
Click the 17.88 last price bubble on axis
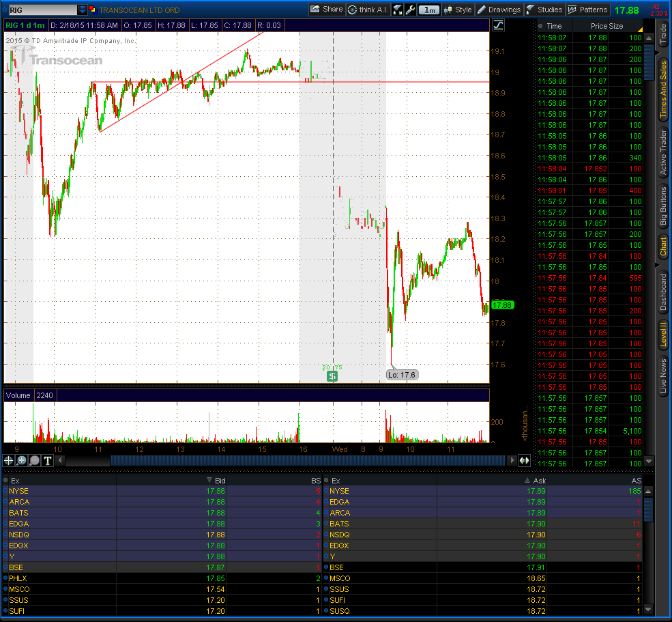pos(502,305)
